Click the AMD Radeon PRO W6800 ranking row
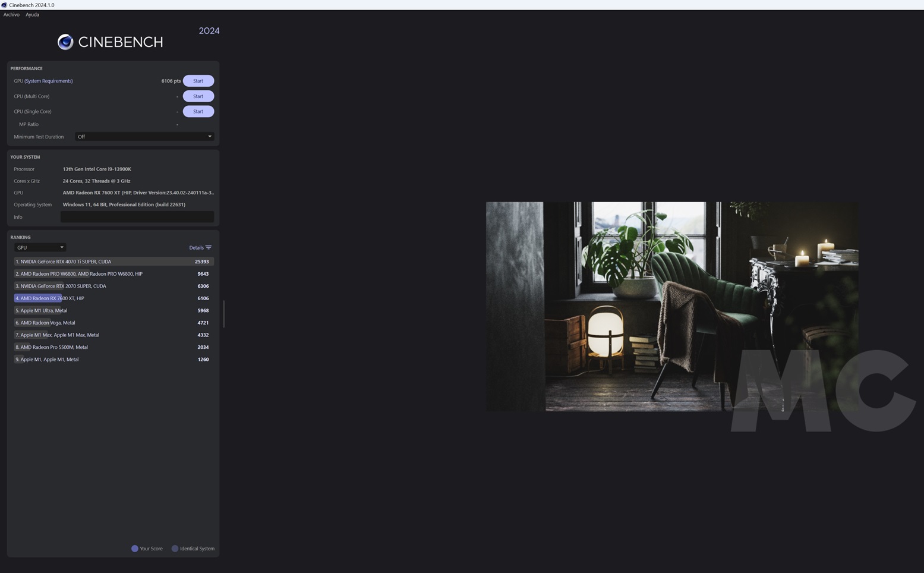 click(113, 274)
